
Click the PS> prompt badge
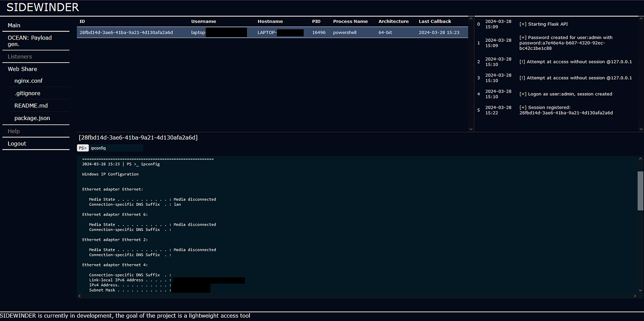83,148
